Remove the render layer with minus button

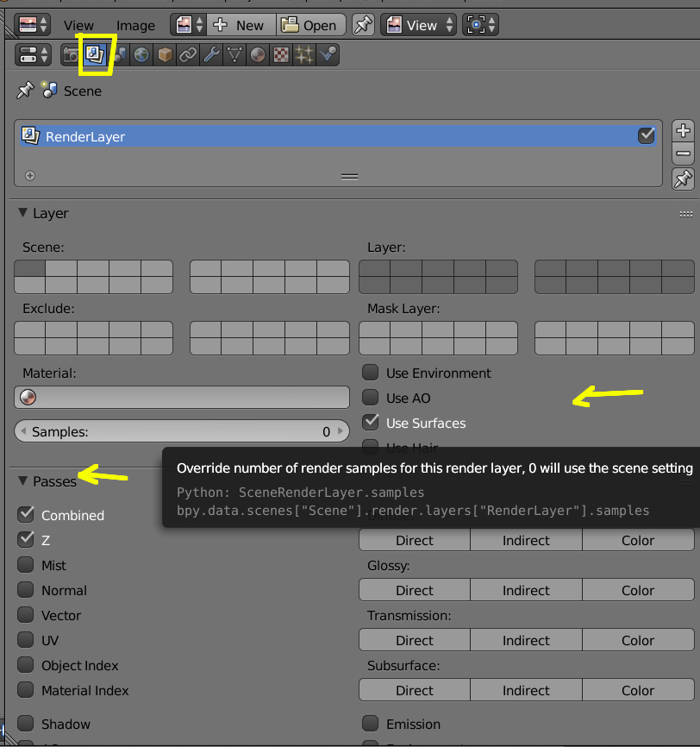click(x=683, y=154)
